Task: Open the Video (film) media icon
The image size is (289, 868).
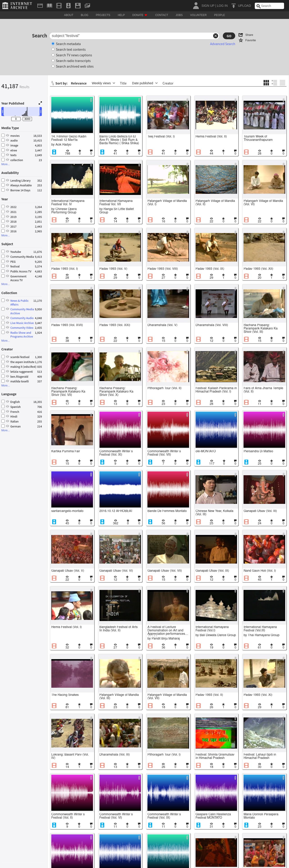Action: [x=59, y=5]
